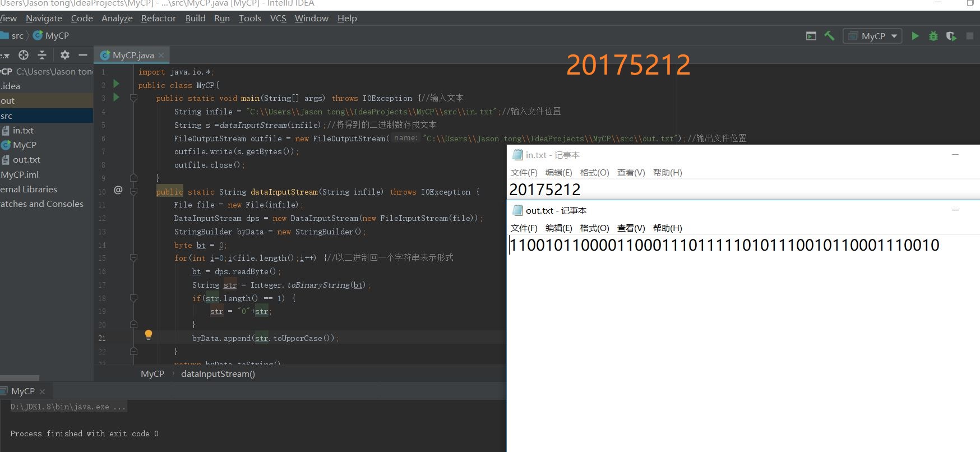Open the Build menu
The height and width of the screenshot is (452, 980).
pos(195,19)
